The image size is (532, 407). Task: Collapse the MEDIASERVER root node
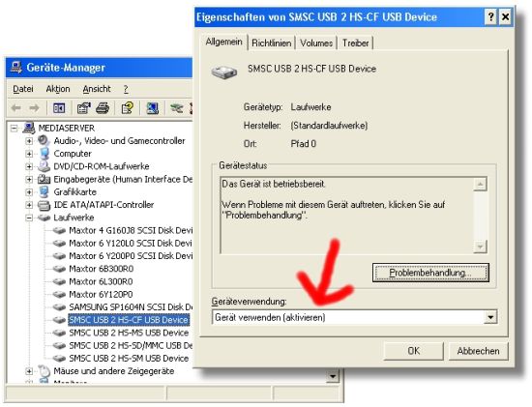tap(15, 129)
